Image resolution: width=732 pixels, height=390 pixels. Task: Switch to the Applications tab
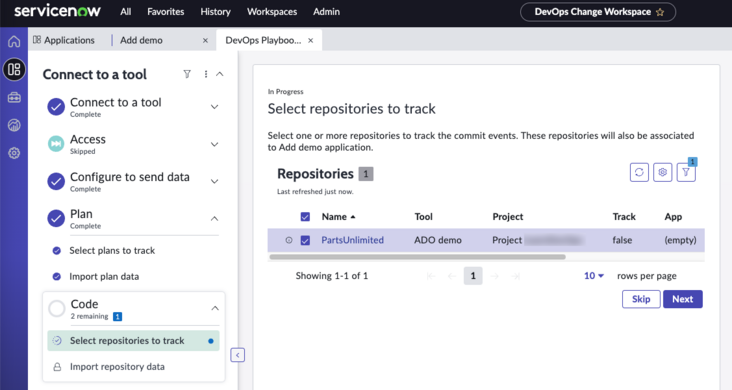[x=63, y=40]
